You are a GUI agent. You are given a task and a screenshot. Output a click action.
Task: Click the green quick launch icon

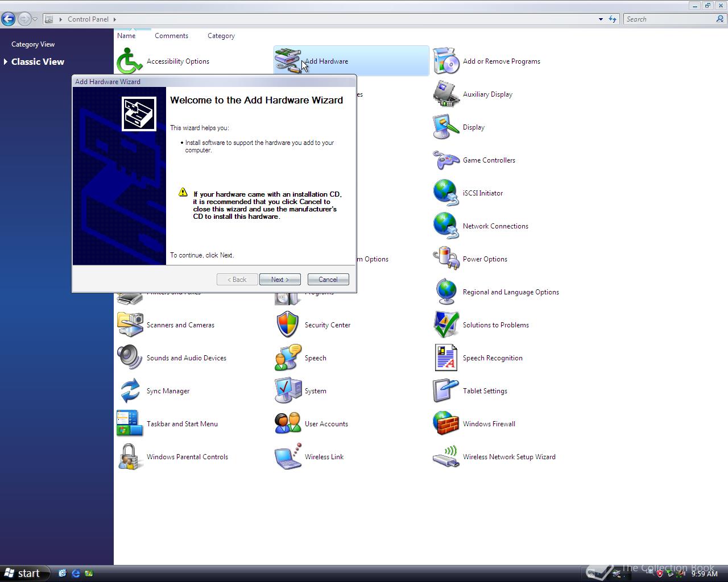click(89, 573)
